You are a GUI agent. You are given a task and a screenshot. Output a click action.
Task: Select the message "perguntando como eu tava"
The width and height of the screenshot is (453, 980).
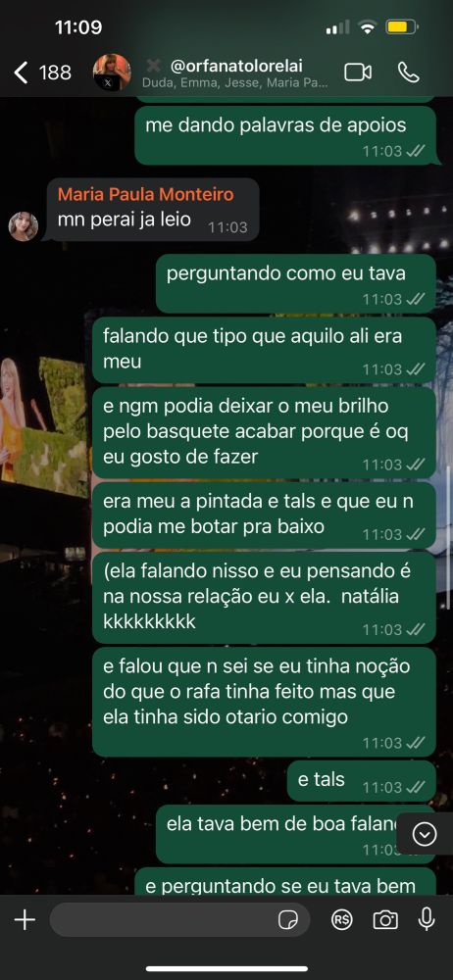click(x=295, y=283)
